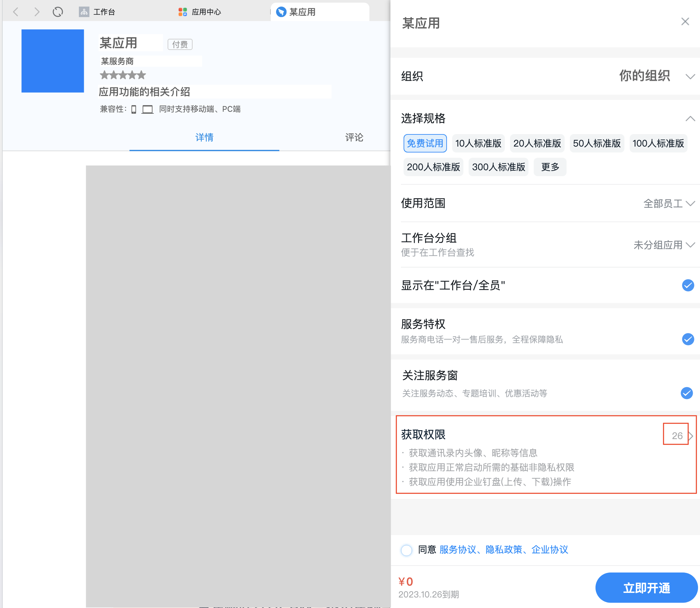Open the 详情 tab
The width and height of the screenshot is (700, 608).
tap(204, 137)
